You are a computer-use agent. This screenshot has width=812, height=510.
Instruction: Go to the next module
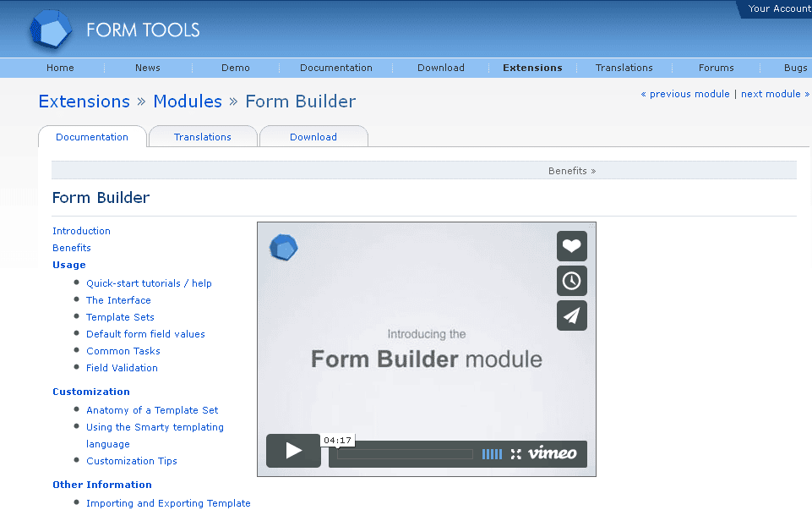(775, 94)
